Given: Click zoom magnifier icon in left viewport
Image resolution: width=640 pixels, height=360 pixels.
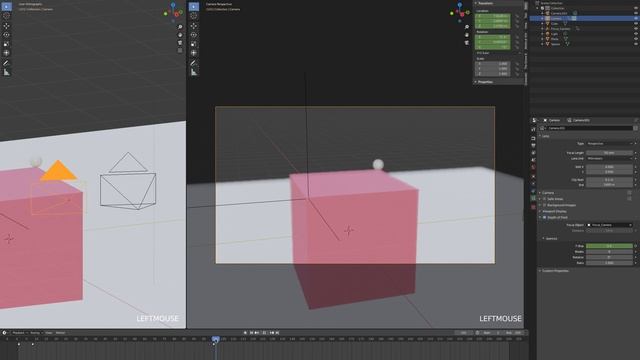Looking at the screenshot, I should pyautogui.click(x=180, y=27).
